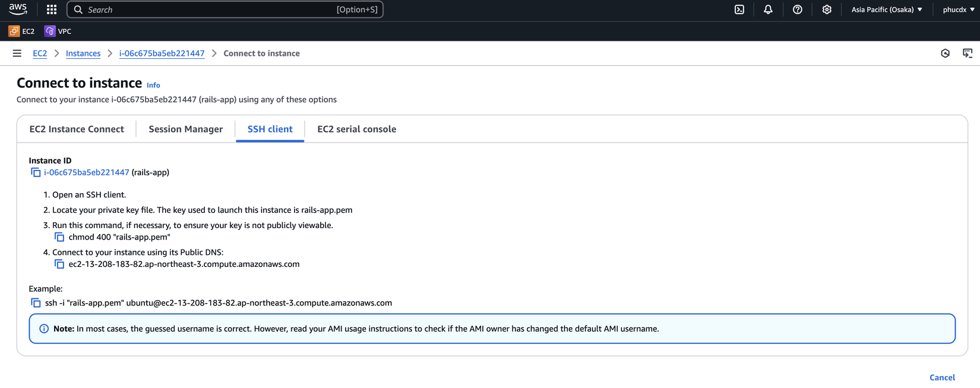Open the settings gear
Viewport: 980px width, 388px height.
tap(827, 10)
